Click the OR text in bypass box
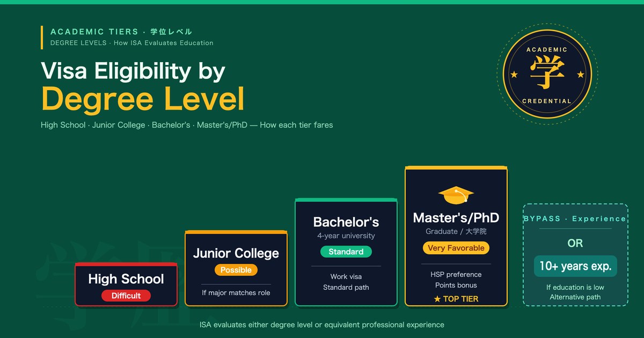The image size is (644, 338). tap(575, 243)
